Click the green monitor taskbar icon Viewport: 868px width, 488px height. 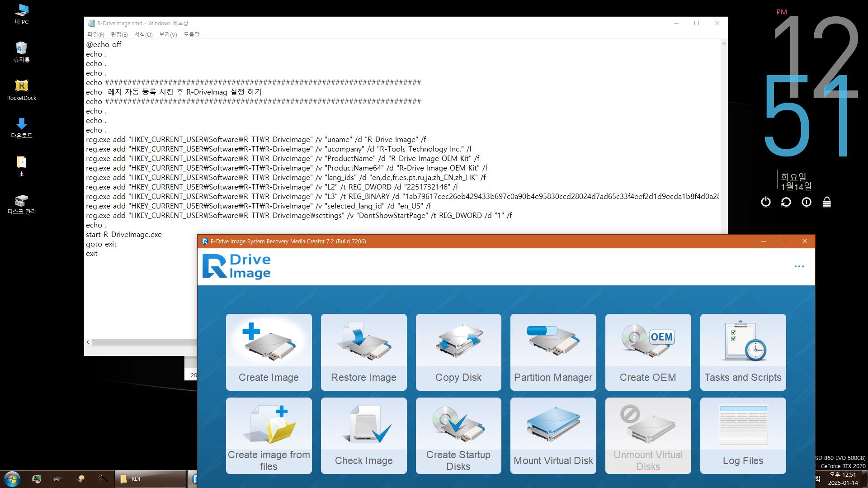(37, 479)
